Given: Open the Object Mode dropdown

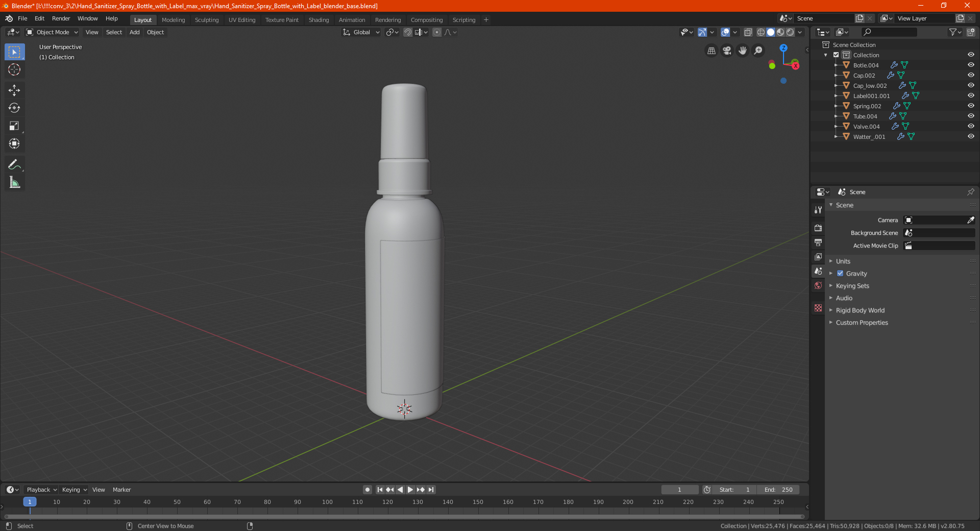Looking at the screenshot, I should coord(52,32).
